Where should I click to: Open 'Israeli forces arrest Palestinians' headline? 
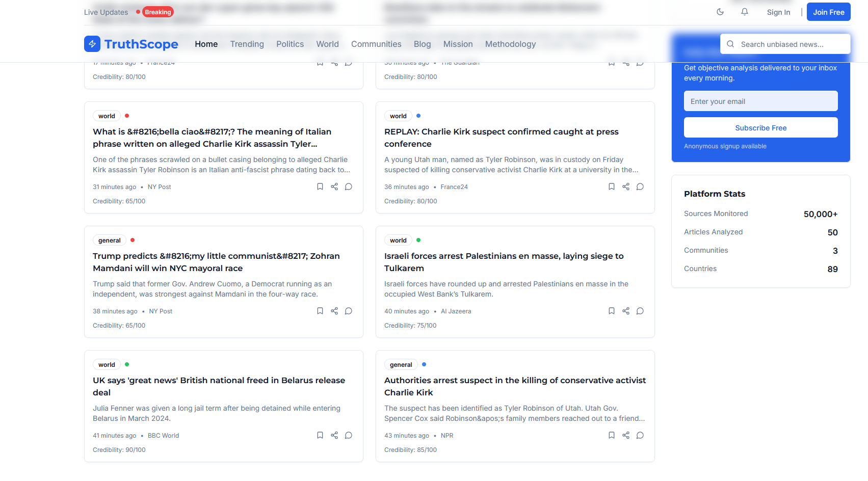click(x=504, y=262)
